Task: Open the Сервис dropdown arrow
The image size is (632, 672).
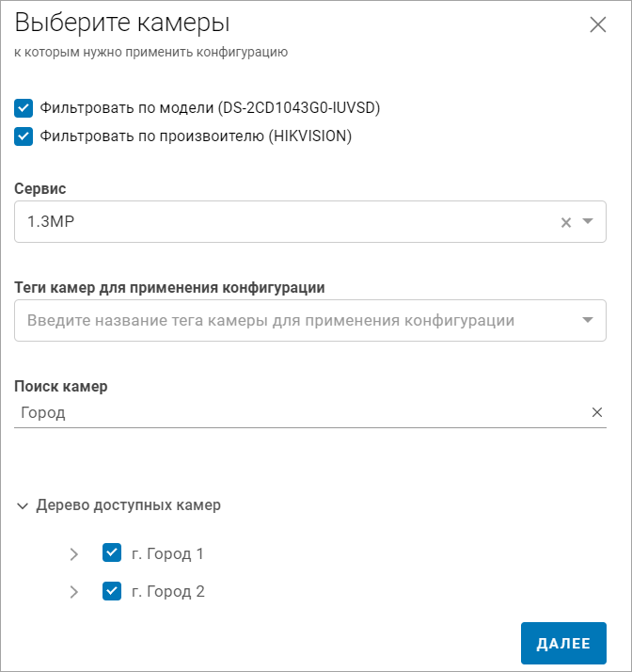Action: coord(588,222)
